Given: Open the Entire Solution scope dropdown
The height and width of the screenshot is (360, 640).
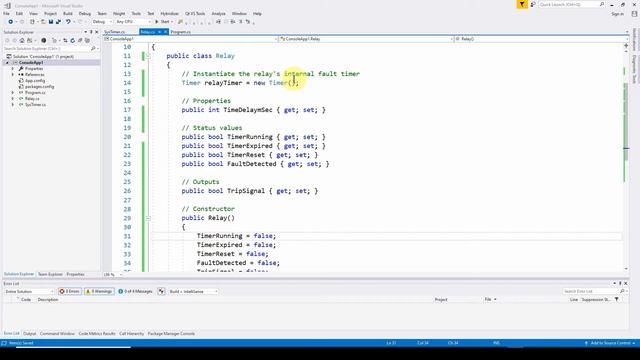Looking at the screenshot, I should click(x=29, y=291).
